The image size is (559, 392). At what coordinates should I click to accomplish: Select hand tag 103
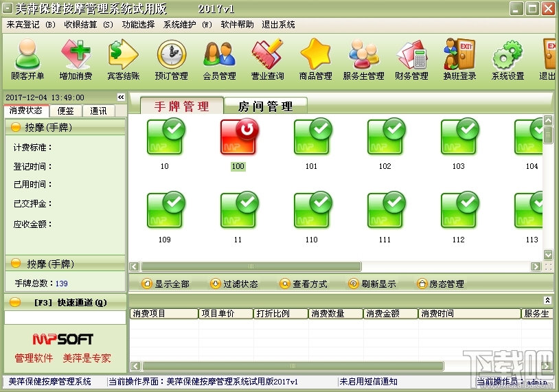(459, 137)
